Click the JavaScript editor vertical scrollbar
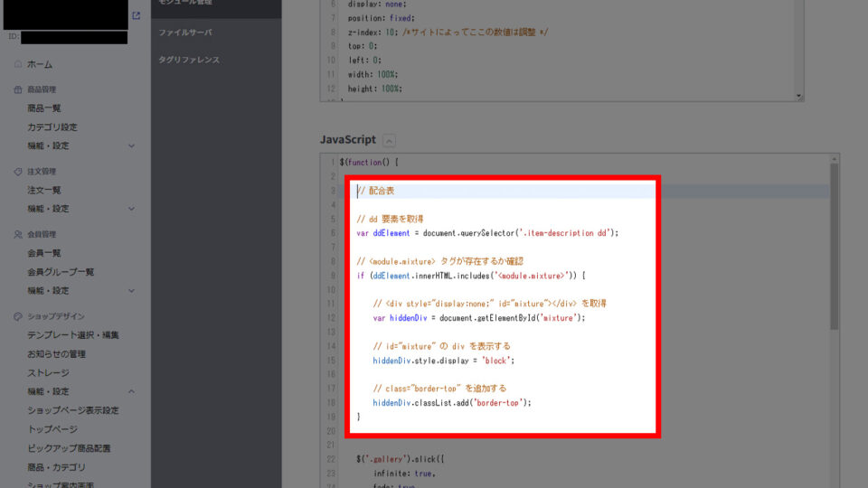The width and height of the screenshot is (868, 488). tap(834, 244)
